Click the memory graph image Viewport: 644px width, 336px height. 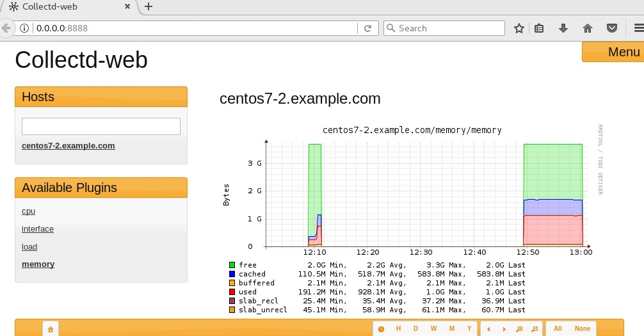pos(412,220)
